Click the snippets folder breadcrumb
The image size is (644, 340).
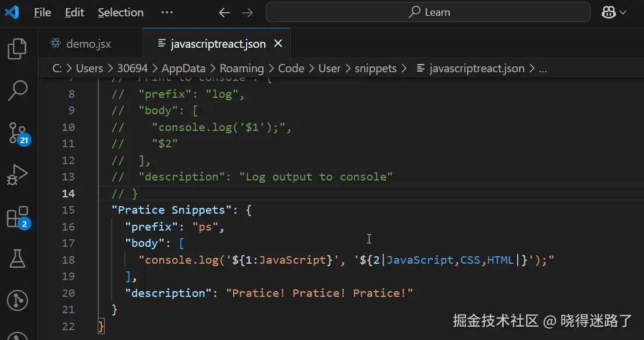coord(375,68)
